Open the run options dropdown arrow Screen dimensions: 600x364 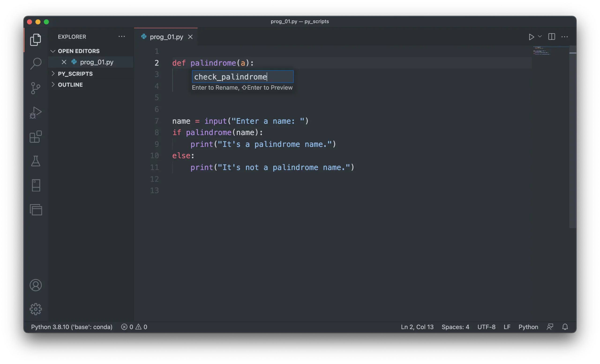[x=540, y=37]
